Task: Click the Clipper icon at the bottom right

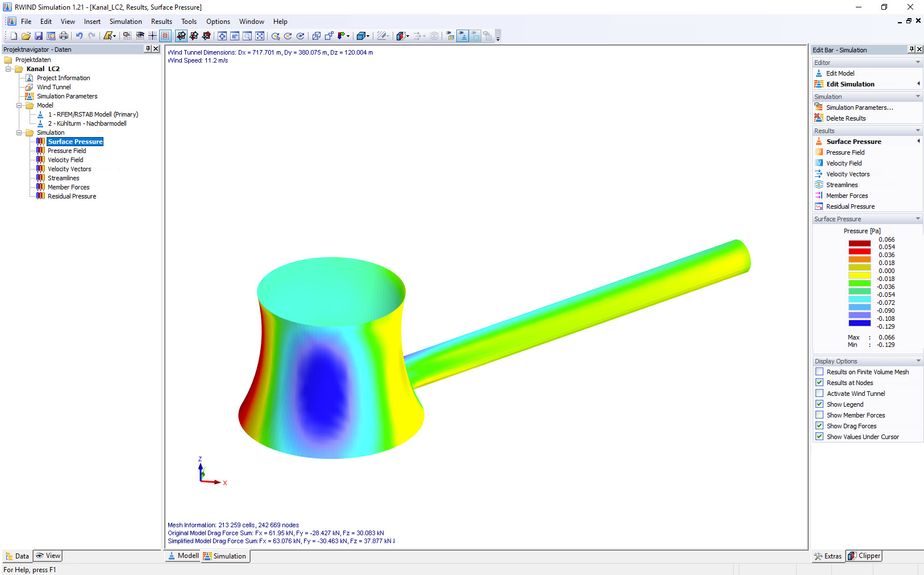Action: 852,556
